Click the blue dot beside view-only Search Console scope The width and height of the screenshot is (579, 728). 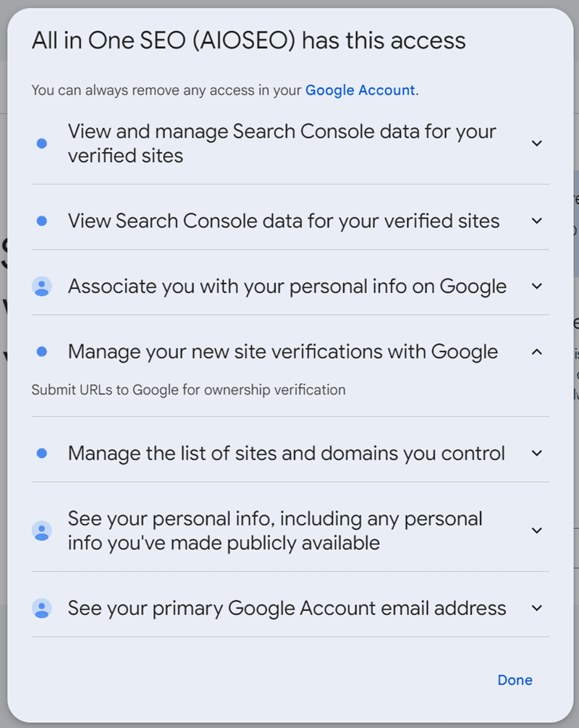42,221
